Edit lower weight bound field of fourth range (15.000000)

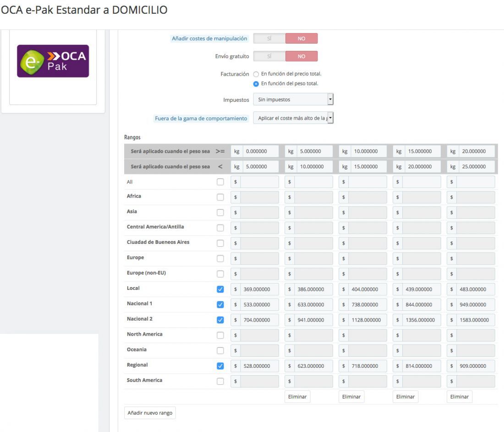[x=422, y=151]
